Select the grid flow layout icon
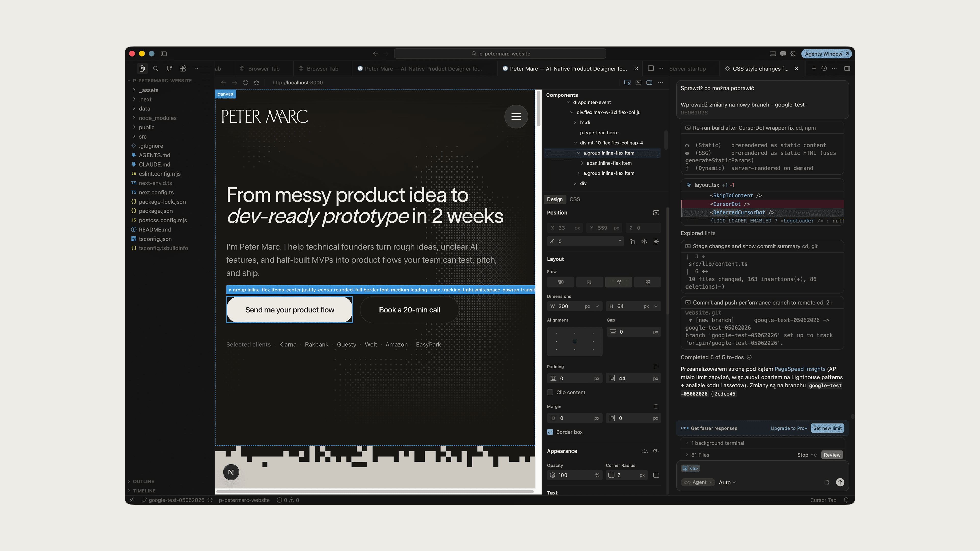980x551 pixels. 647,282
